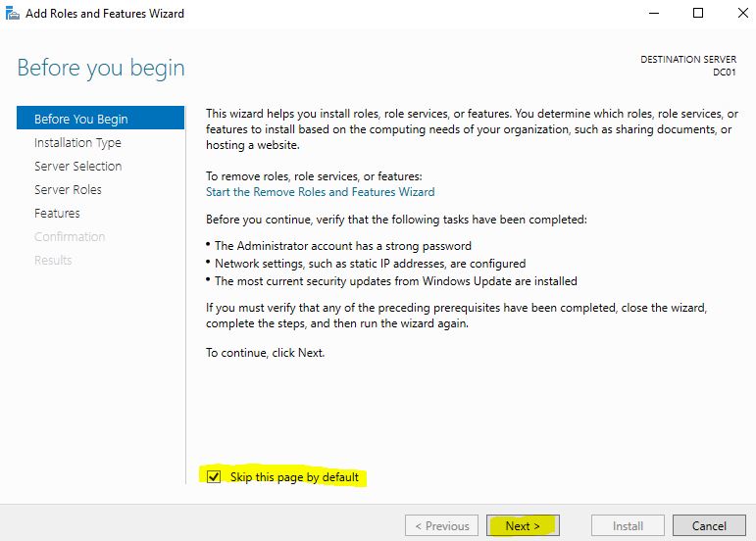
Task: Start the Remove Roles and Features Wizard link
Action: [x=320, y=192]
